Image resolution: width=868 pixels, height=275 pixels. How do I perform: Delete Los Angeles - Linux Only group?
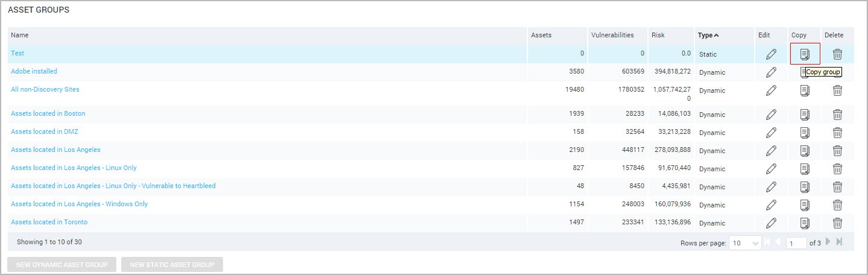pyautogui.click(x=837, y=169)
